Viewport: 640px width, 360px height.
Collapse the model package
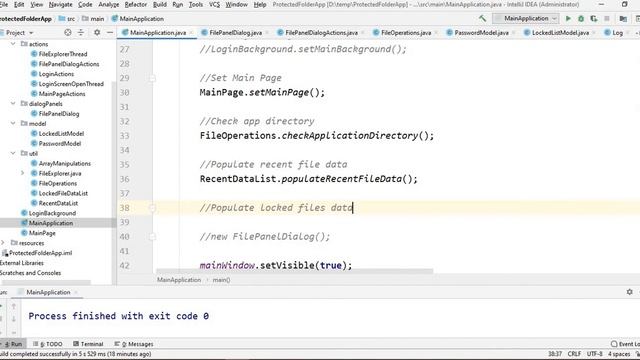coord(13,123)
